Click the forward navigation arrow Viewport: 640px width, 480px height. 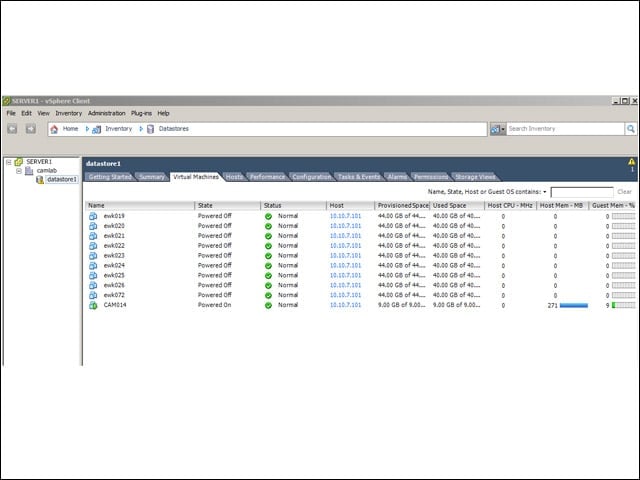click(31, 129)
